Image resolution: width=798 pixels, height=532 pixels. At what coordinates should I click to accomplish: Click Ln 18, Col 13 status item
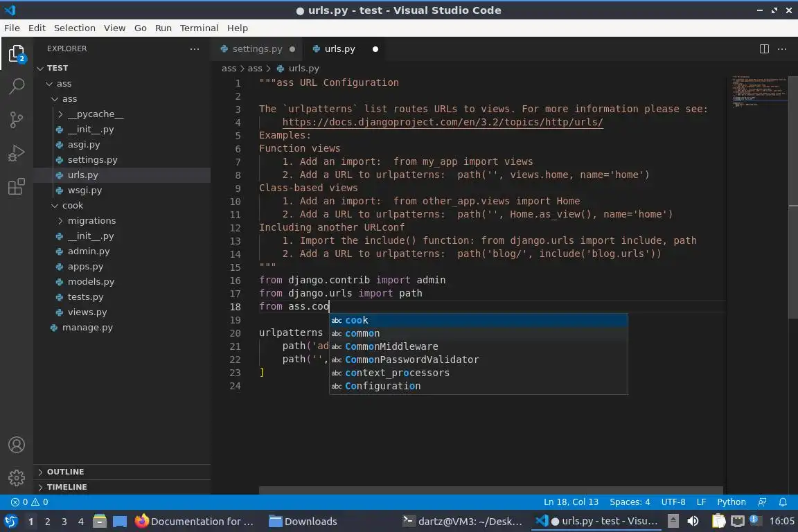571,502
